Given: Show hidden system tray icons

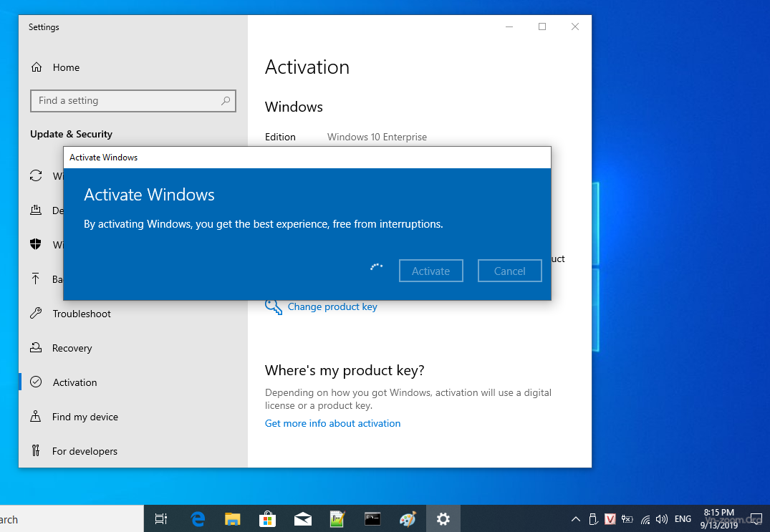Looking at the screenshot, I should pos(576,518).
